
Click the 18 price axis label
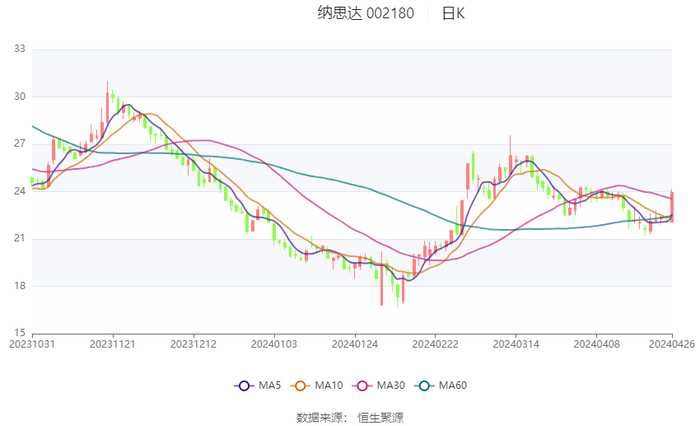pyautogui.click(x=20, y=286)
